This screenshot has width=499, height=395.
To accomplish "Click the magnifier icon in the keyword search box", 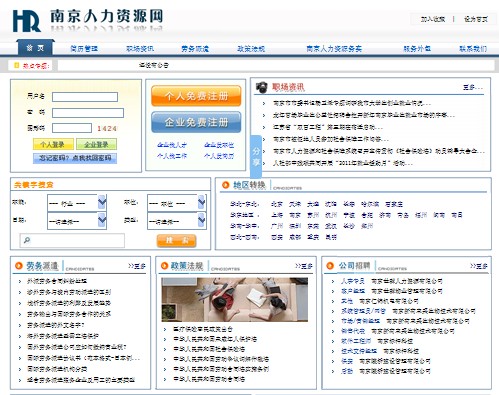I will click(x=27, y=240).
